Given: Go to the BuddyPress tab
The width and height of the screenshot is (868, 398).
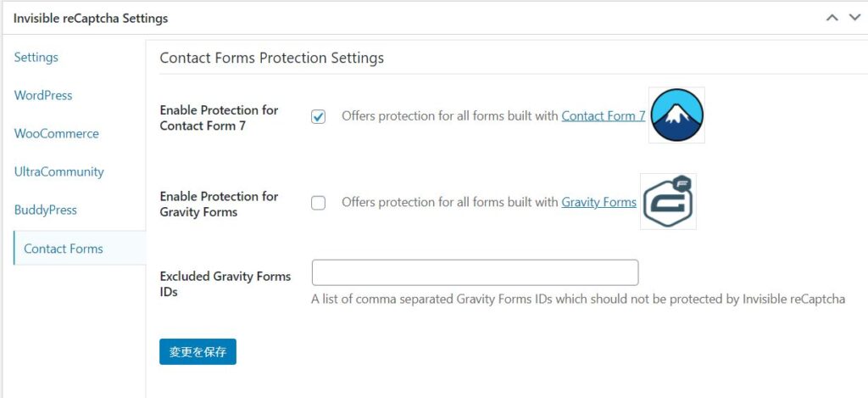Looking at the screenshot, I should (46, 210).
